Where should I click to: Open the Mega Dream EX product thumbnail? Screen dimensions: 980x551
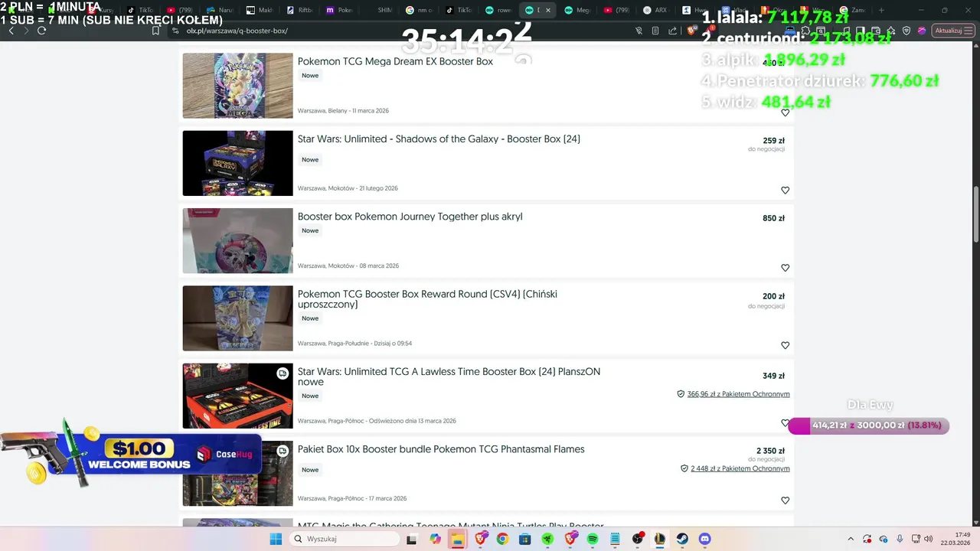click(237, 86)
